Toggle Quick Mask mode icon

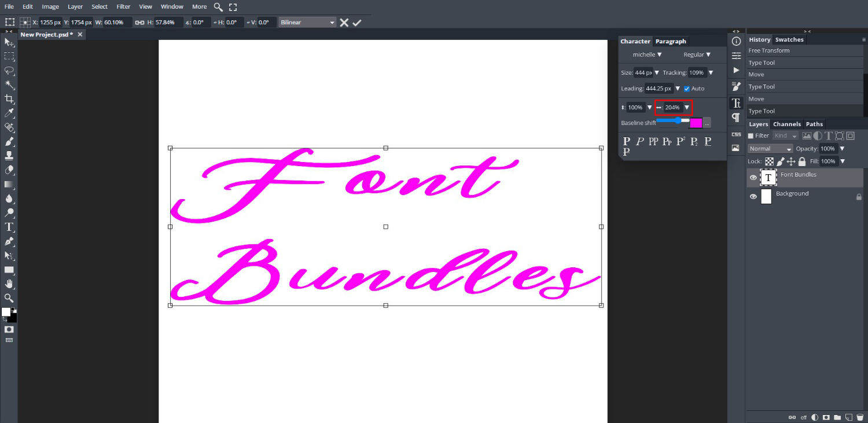(9, 329)
